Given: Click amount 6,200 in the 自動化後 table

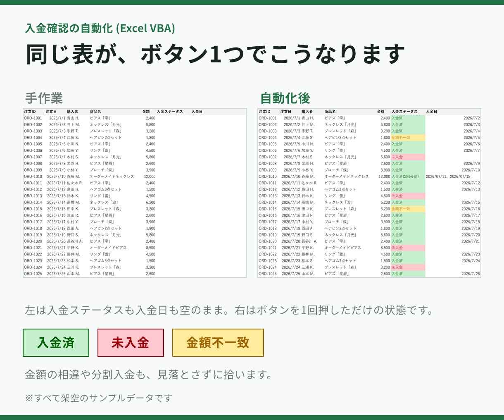Looking at the screenshot, I should coord(385,203).
